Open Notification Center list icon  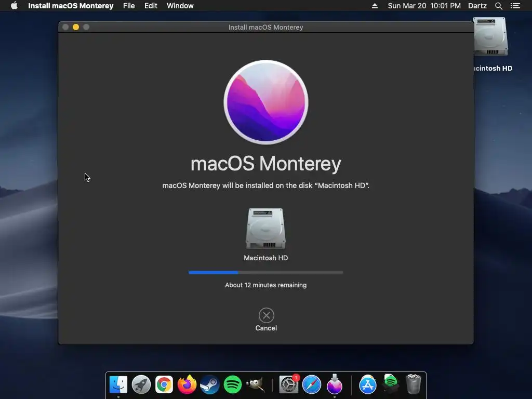515,6
